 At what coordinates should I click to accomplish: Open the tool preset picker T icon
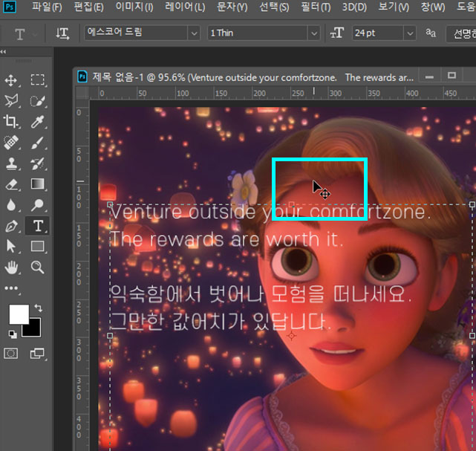point(20,34)
